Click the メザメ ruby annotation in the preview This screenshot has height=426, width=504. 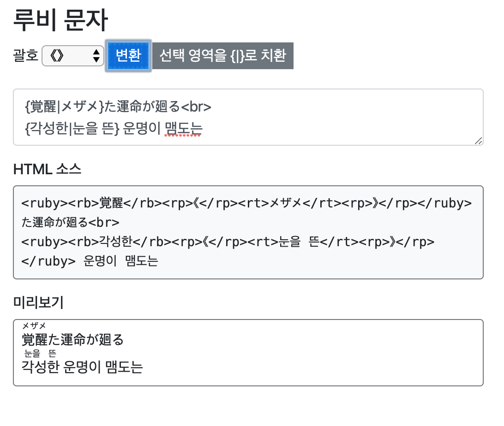pos(34,326)
